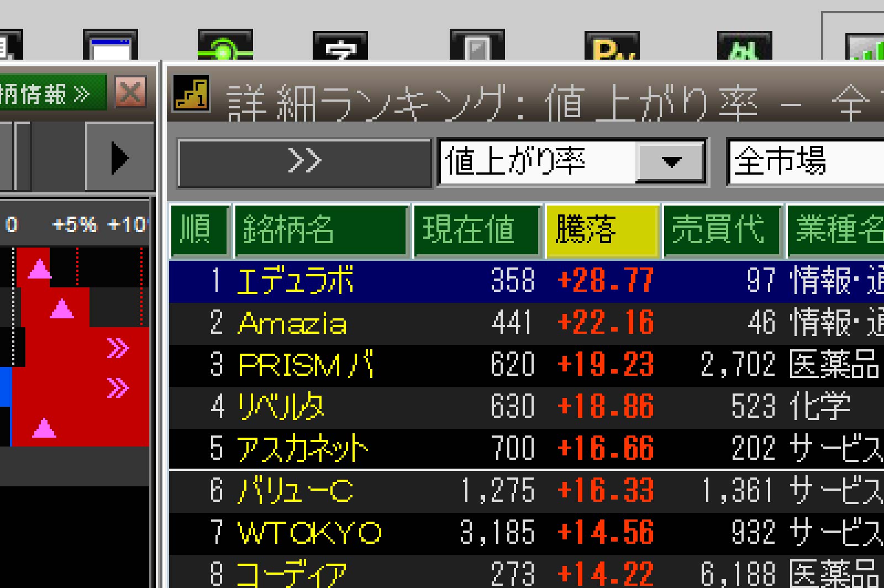Click the price 358 cell
The image size is (884, 588).
(x=513, y=280)
